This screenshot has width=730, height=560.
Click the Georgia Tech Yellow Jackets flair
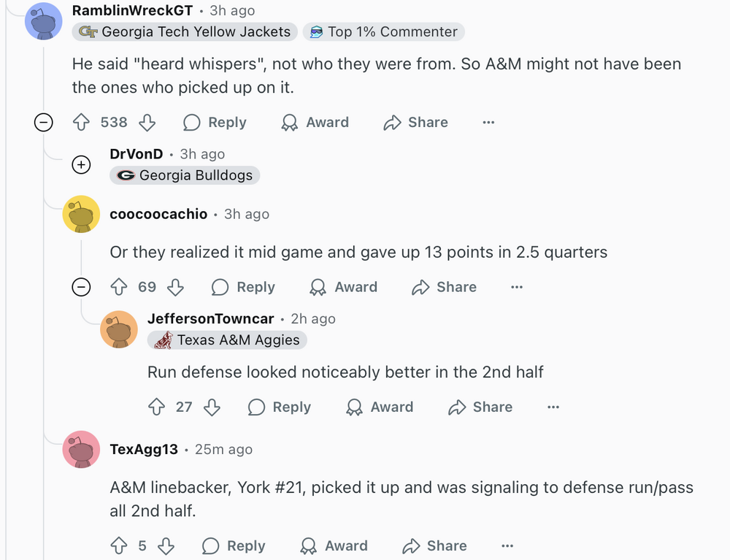pos(185,32)
